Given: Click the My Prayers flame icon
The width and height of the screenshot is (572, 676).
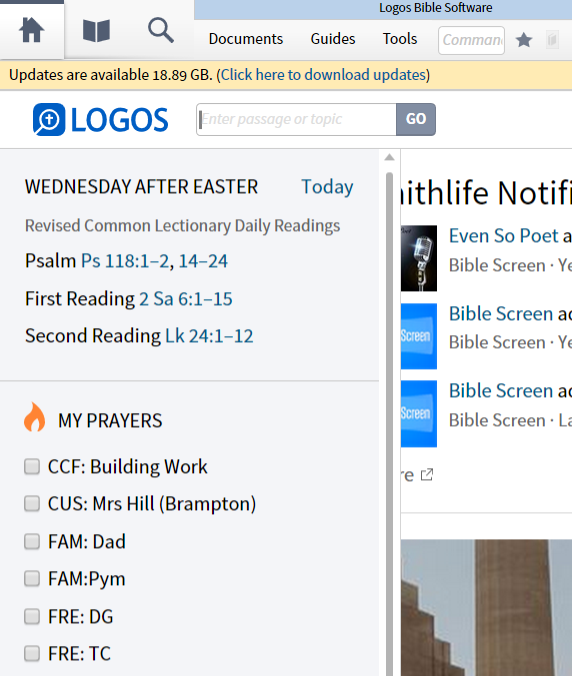Looking at the screenshot, I should click(34, 417).
